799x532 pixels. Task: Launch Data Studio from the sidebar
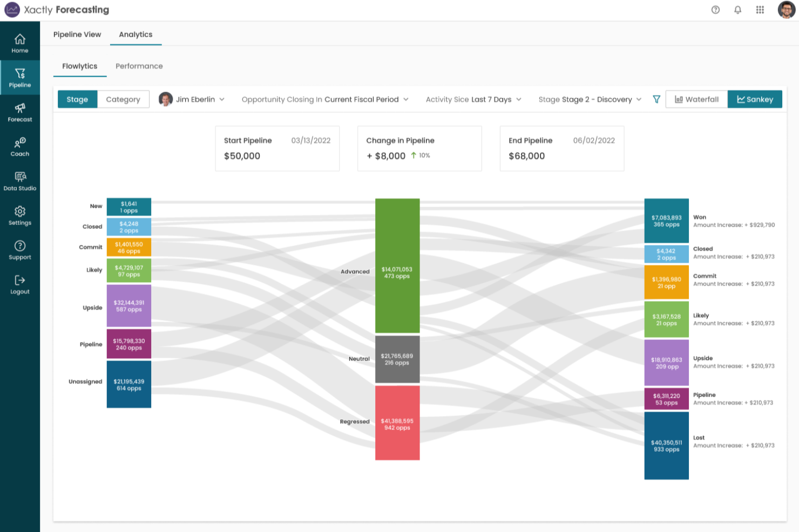click(x=20, y=181)
